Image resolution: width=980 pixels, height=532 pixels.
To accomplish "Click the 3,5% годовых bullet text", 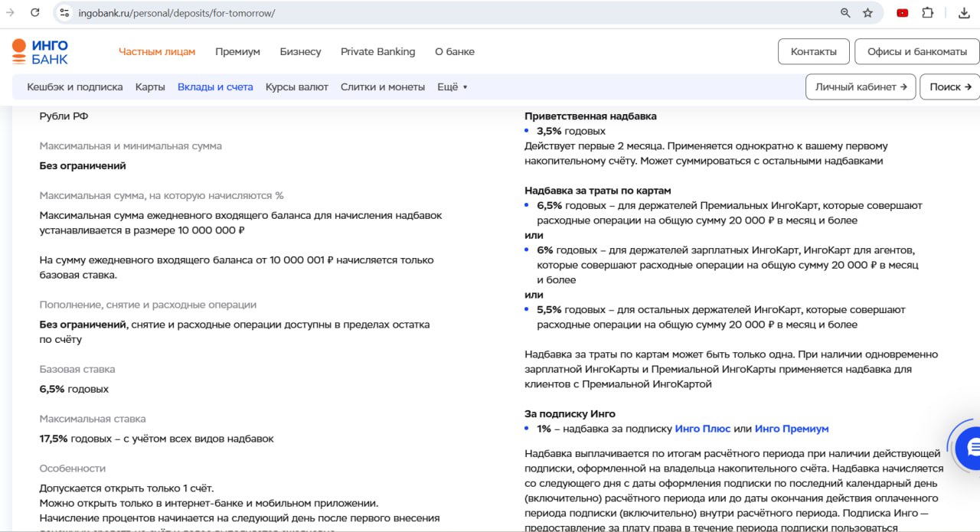I will [571, 131].
